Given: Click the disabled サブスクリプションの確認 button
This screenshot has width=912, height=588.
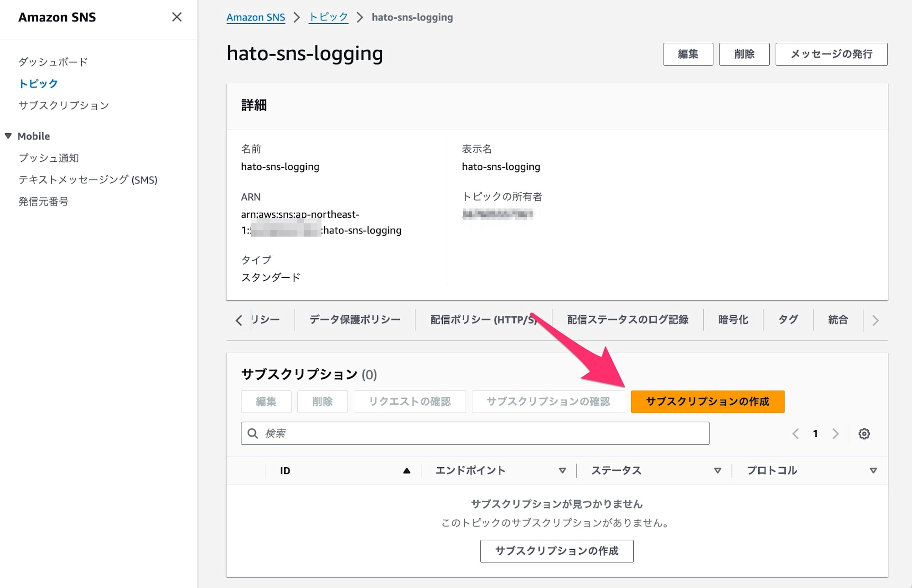Looking at the screenshot, I should click(548, 402).
